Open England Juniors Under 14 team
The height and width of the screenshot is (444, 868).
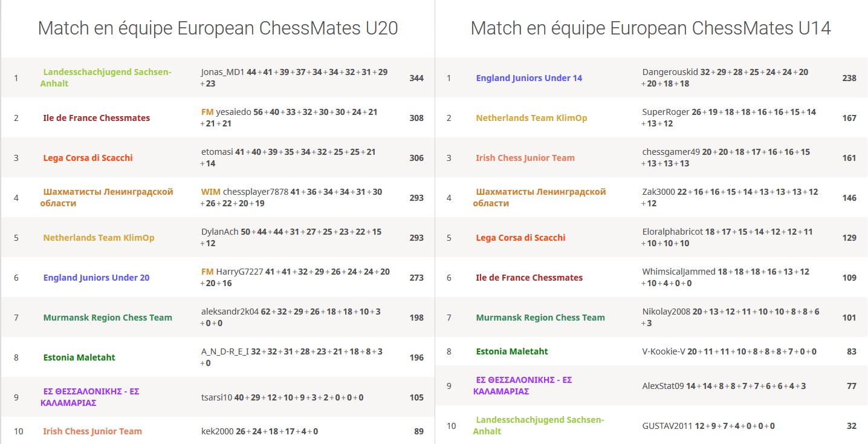click(529, 78)
